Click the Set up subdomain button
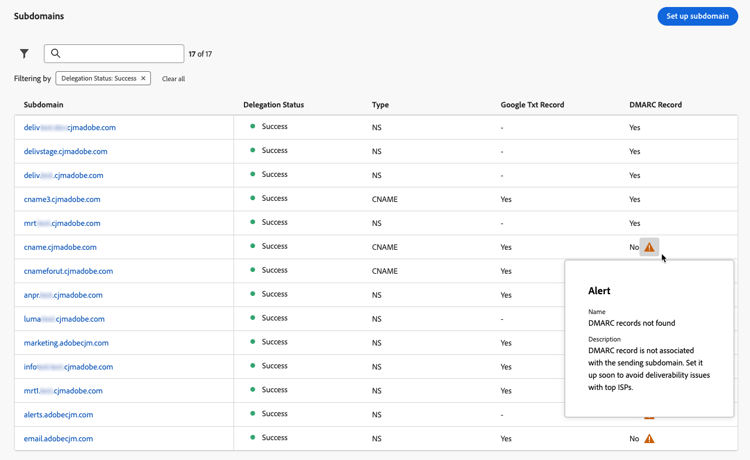 pos(697,16)
